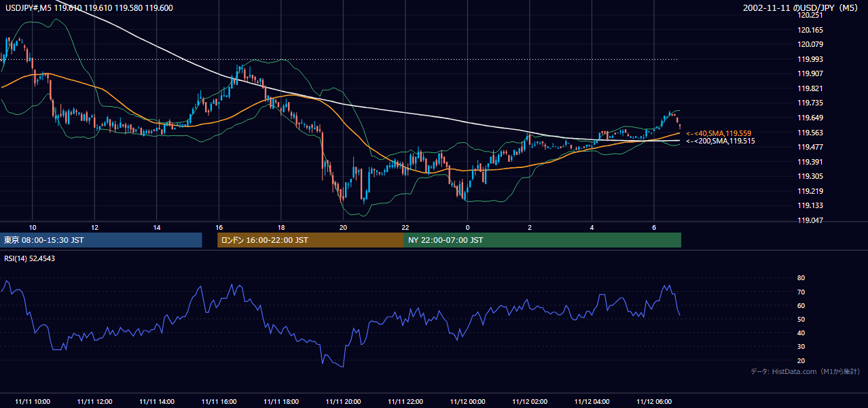This screenshot has width=868, height=408.
Task: Click the RSI 20 level axis label
Action: pyautogui.click(x=801, y=360)
